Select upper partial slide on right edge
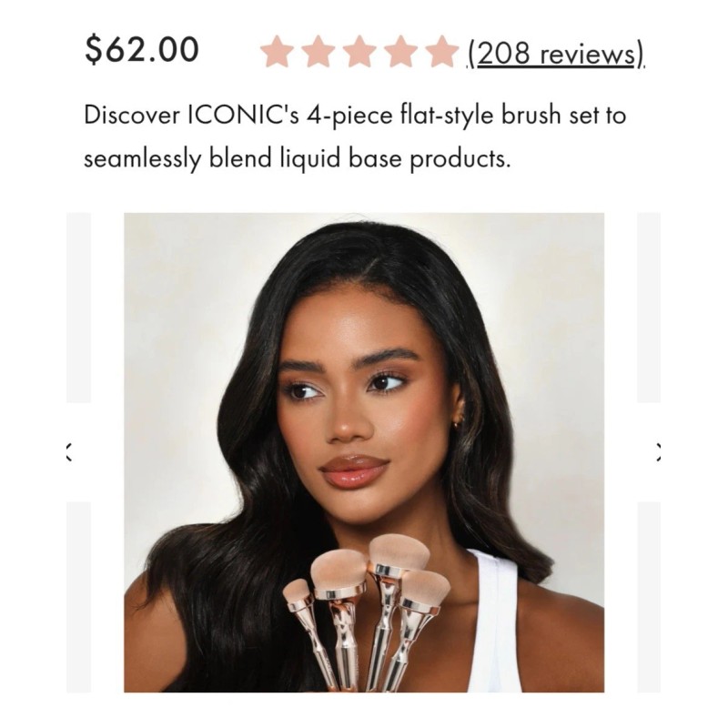 click(x=649, y=308)
